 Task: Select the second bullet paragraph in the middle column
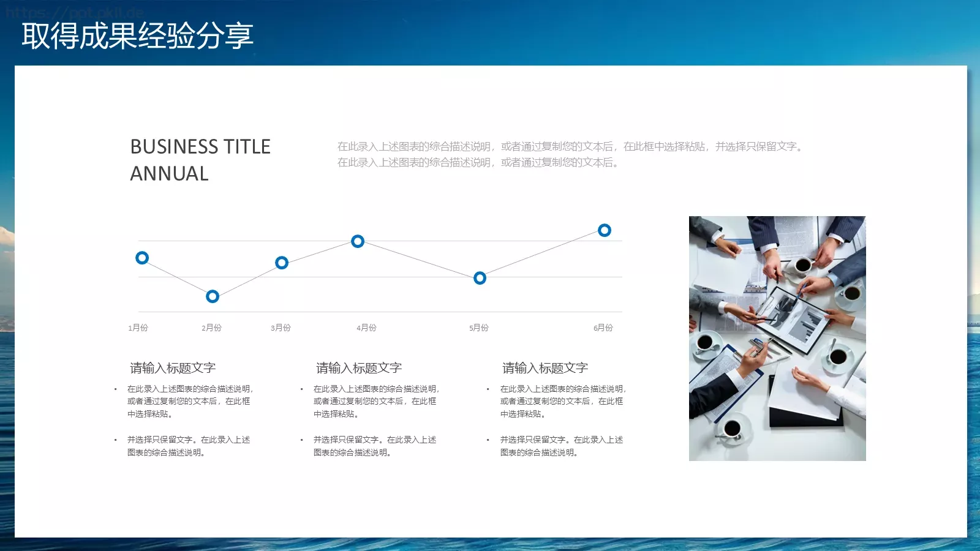point(375,446)
